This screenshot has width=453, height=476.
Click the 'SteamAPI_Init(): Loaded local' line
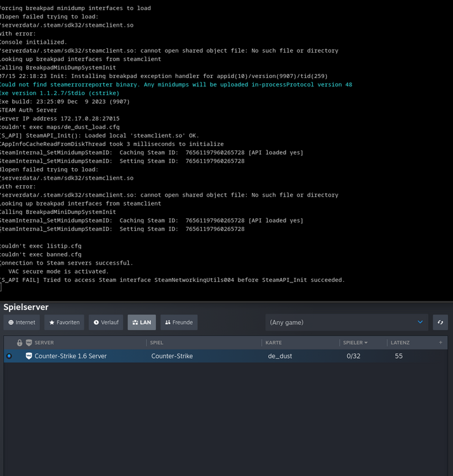[100, 135]
